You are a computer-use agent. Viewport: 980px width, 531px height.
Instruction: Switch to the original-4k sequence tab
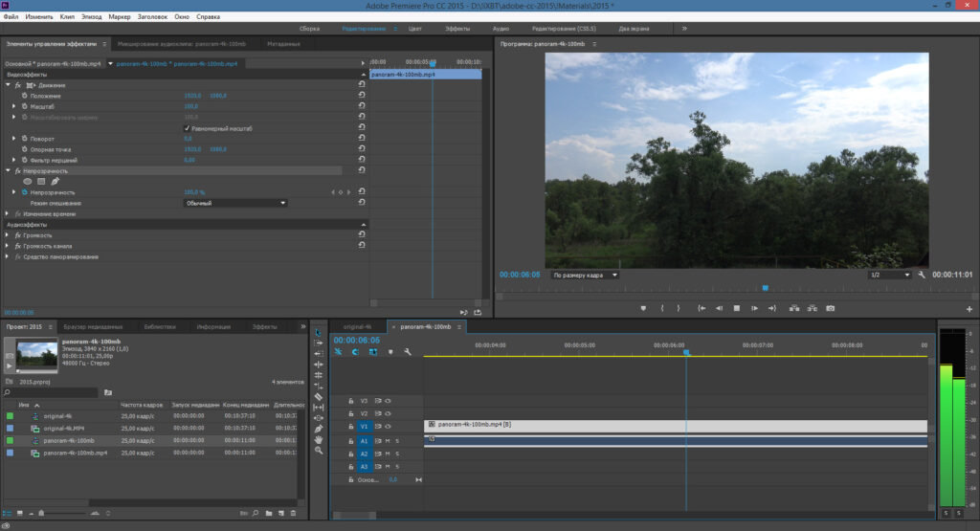(357, 326)
